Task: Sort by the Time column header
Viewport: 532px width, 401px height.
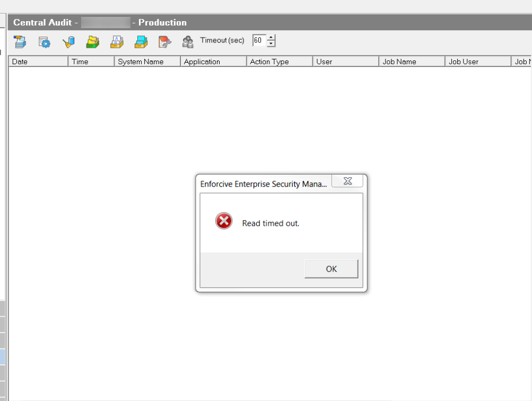Action: tap(91, 62)
